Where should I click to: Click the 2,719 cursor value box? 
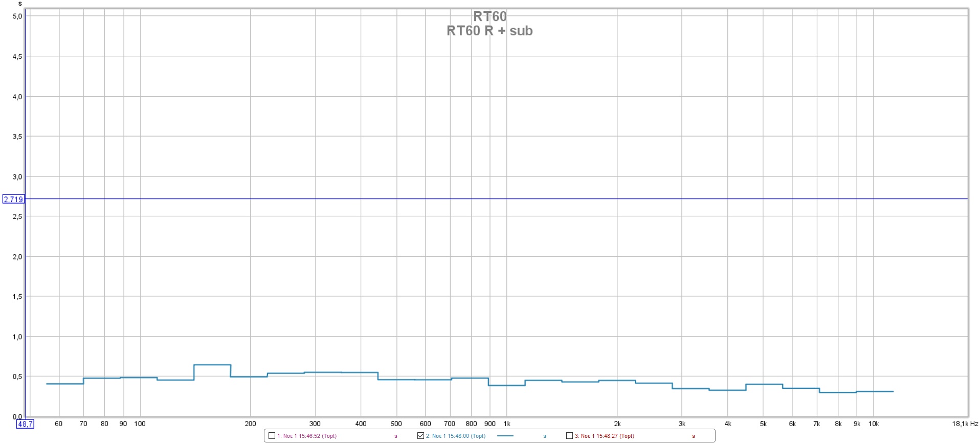point(13,199)
